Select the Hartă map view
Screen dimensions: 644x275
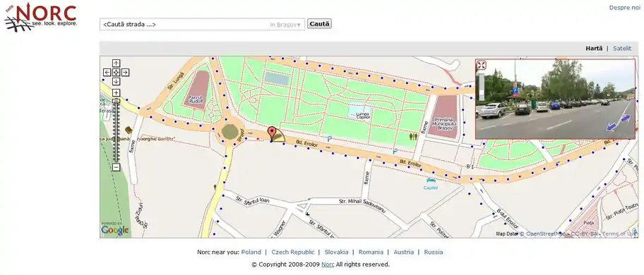594,49
